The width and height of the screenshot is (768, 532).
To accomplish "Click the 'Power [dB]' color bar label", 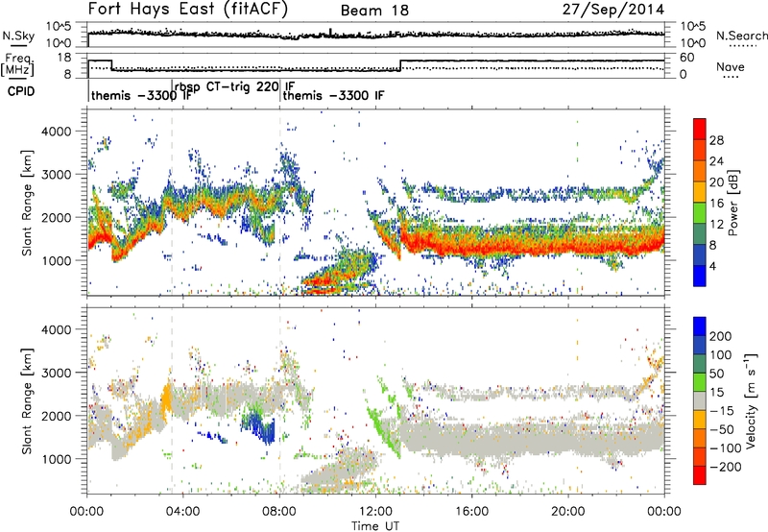I will [x=732, y=203].
